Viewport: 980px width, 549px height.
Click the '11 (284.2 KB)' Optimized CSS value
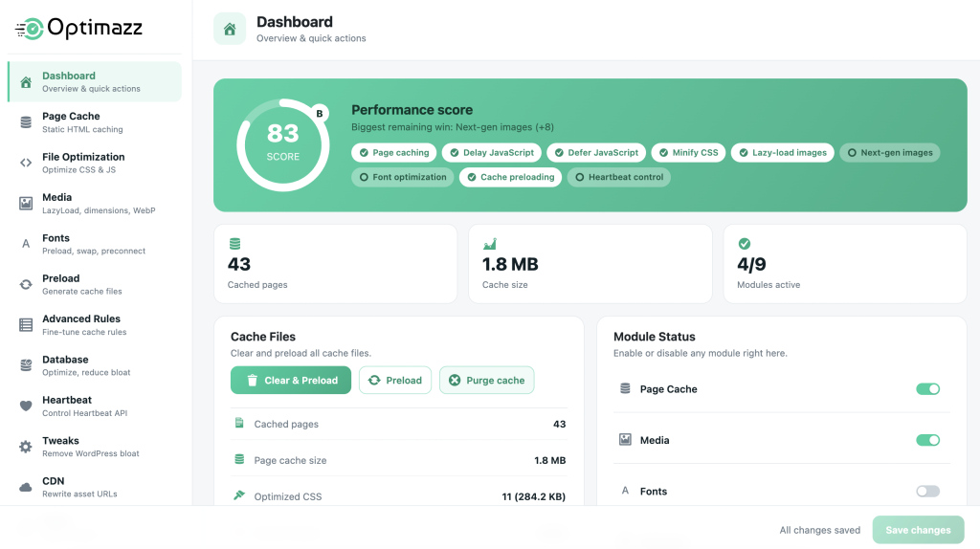coord(534,496)
